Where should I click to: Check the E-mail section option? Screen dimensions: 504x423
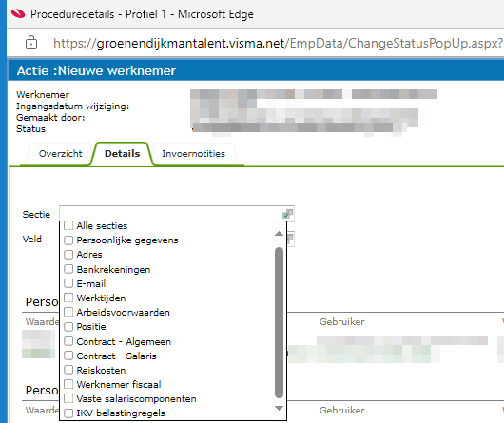coord(68,283)
